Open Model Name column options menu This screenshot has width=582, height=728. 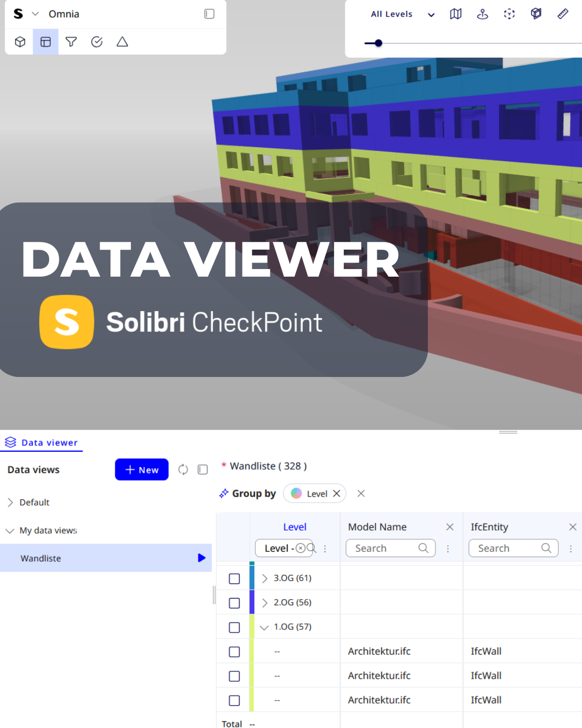[x=448, y=548]
